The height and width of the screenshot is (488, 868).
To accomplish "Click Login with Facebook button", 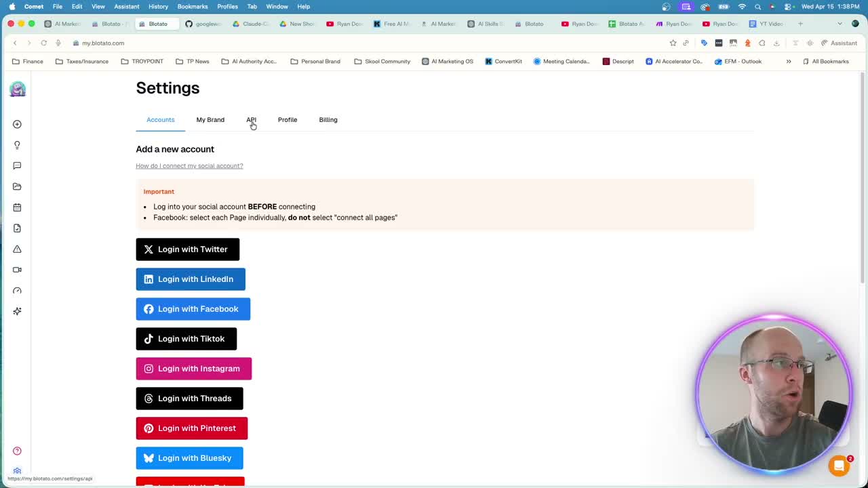I will click(x=193, y=309).
